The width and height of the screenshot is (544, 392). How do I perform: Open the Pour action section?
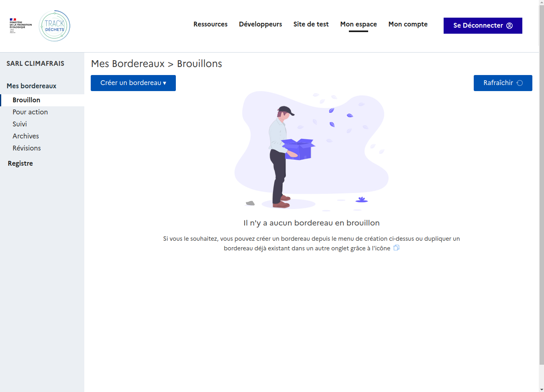(x=30, y=112)
